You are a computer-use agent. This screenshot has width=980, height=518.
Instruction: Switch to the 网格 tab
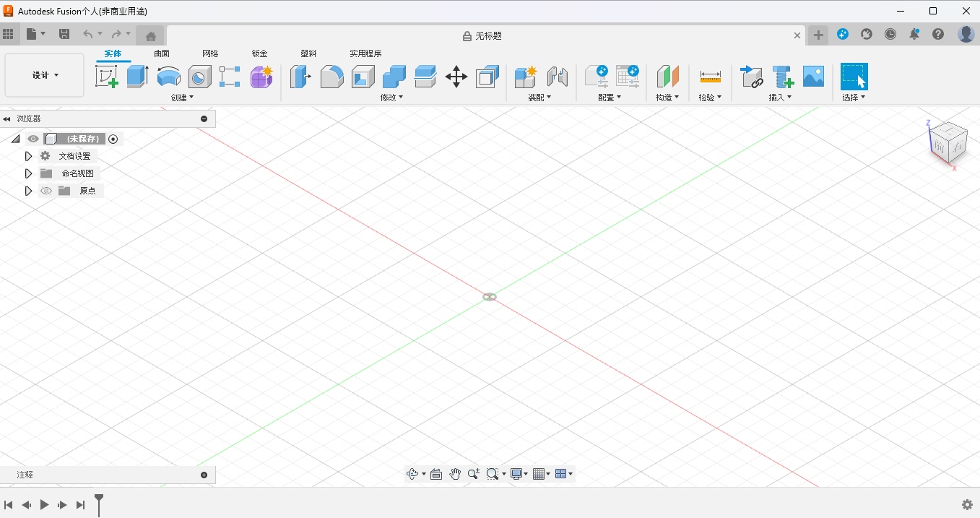click(x=210, y=53)
